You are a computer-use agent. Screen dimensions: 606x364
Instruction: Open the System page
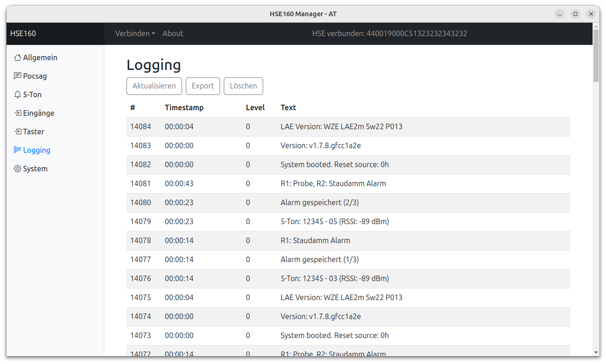(35, 169)
